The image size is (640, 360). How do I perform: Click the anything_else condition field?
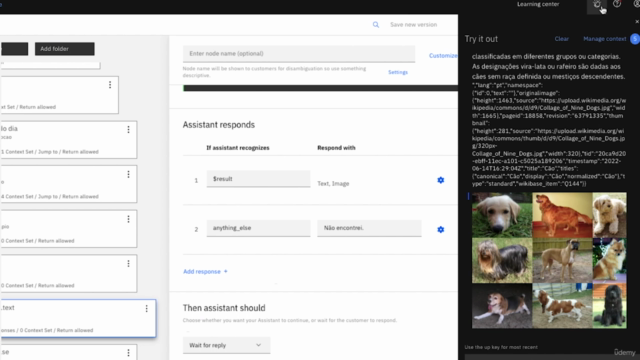pyautogui.click(x=258, y=228)
